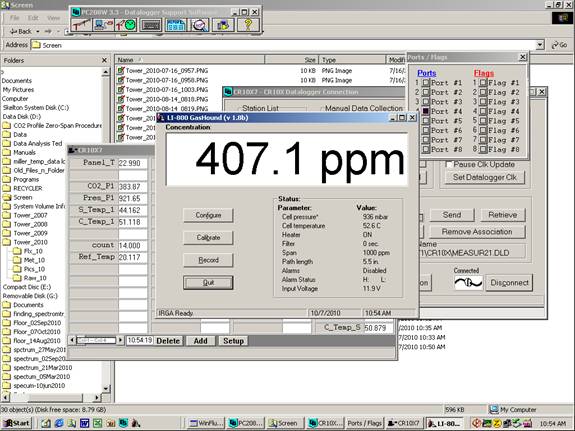The height and width of the screenshot is (431, 575).
Task: Go back with the Explorer Back arrow
Action: tap(21, 32)
